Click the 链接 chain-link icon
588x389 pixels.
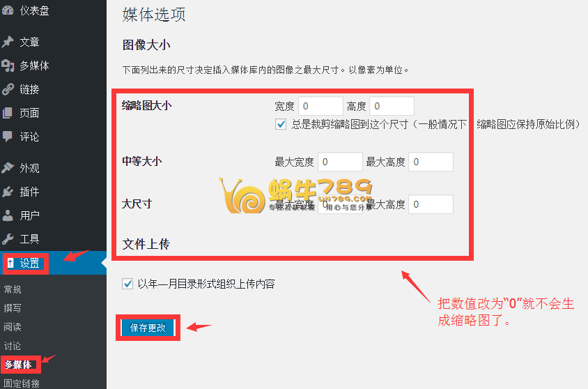click(x=8, y=89)
